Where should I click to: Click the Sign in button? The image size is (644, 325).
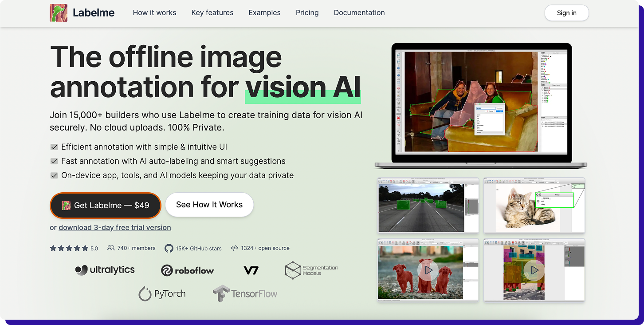click(566, 13)
